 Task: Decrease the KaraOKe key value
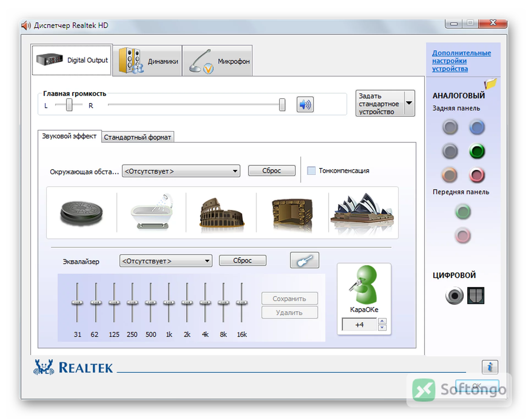pos(382,328)
